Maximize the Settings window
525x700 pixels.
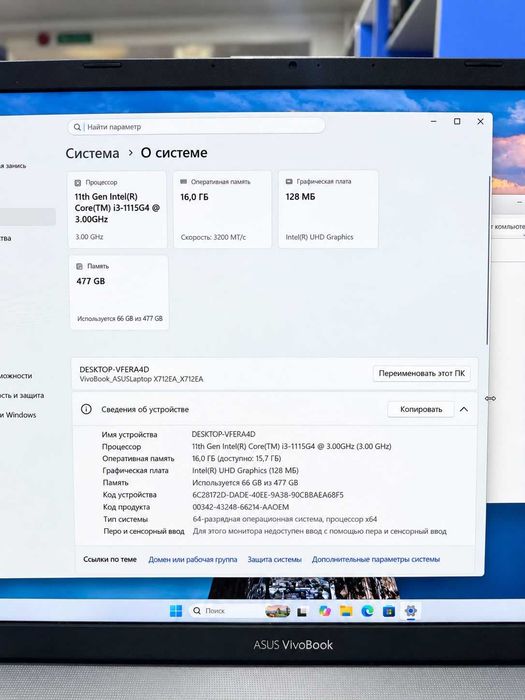(x=457, y=121)
